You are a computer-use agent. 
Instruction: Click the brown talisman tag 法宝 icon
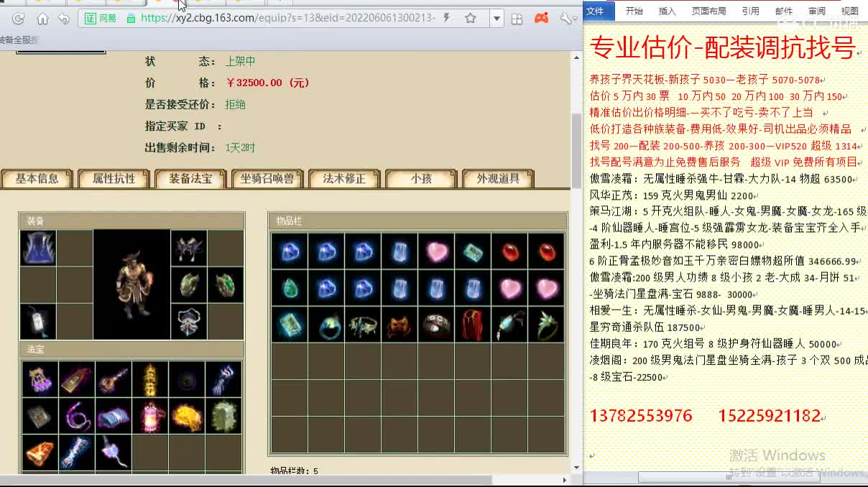[77, 379]
